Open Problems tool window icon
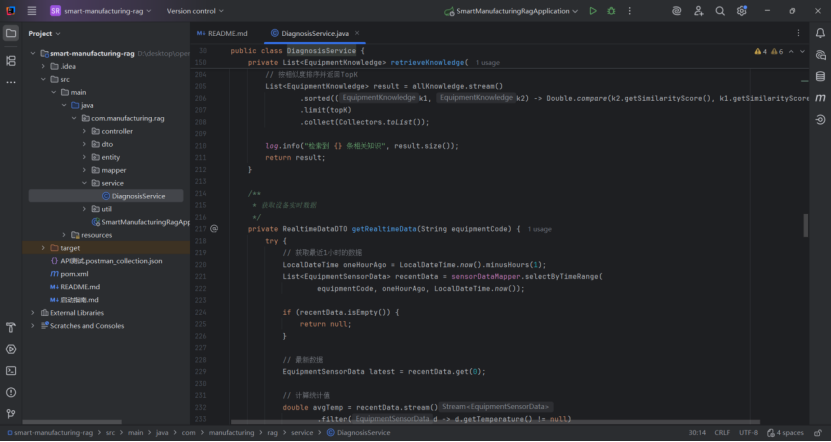The height and width of the screenshot is (442, 831). [x=11, y=392]
